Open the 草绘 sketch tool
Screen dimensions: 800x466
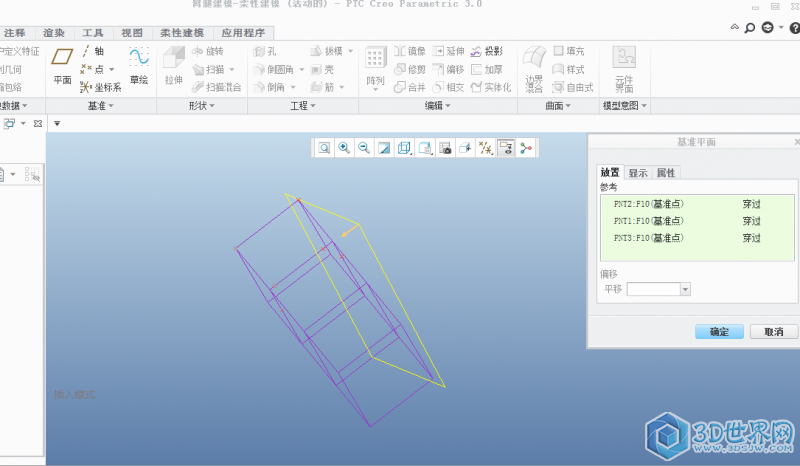pos(139,66)
